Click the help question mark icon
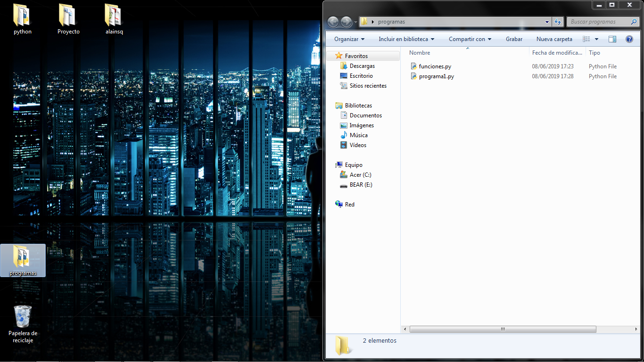The width and height of the screenshot is (644, 362). pyautogui.click(x=629, y=39)
